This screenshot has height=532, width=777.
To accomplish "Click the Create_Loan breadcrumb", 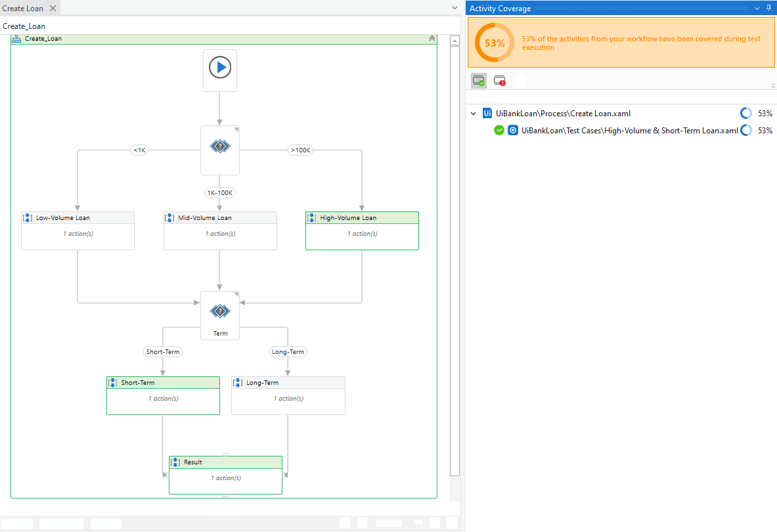I will click(24, 26).
